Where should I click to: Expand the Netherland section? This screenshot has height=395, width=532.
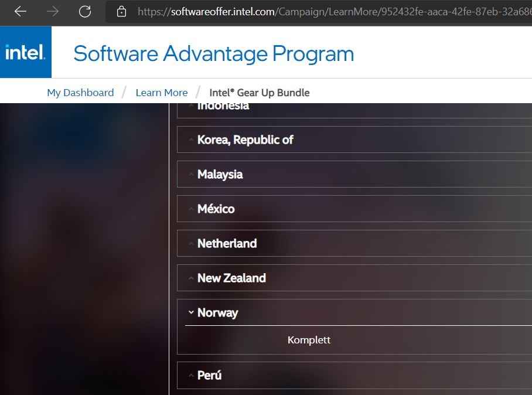[x=354, y=243]
